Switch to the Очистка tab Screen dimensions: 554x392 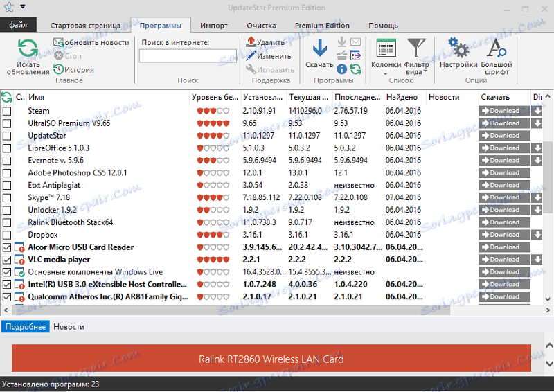pyautogui.click(x=262, y=26)
